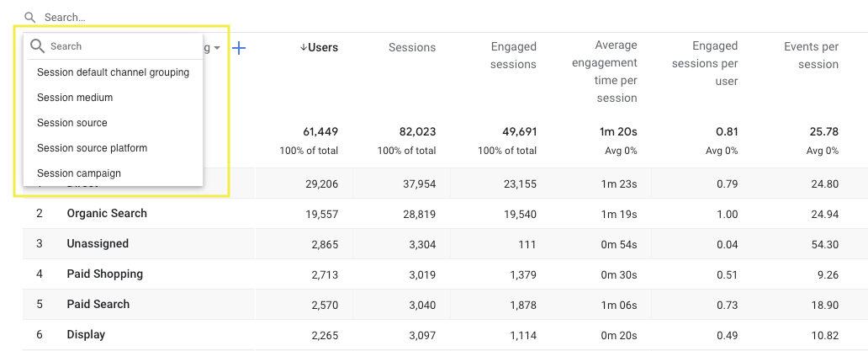Expand the dimension dropdown arrow

pyautogui.click(x=217, y=49)
